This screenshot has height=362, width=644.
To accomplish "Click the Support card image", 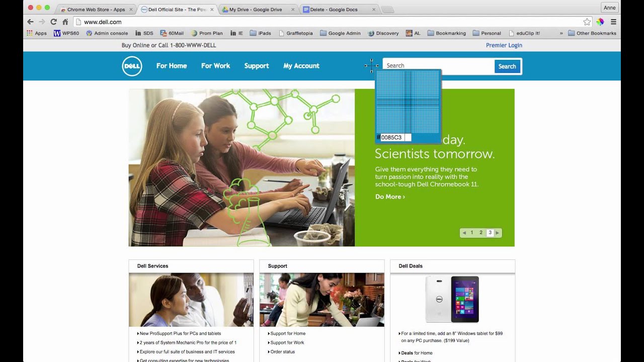I will click(322, 300).
